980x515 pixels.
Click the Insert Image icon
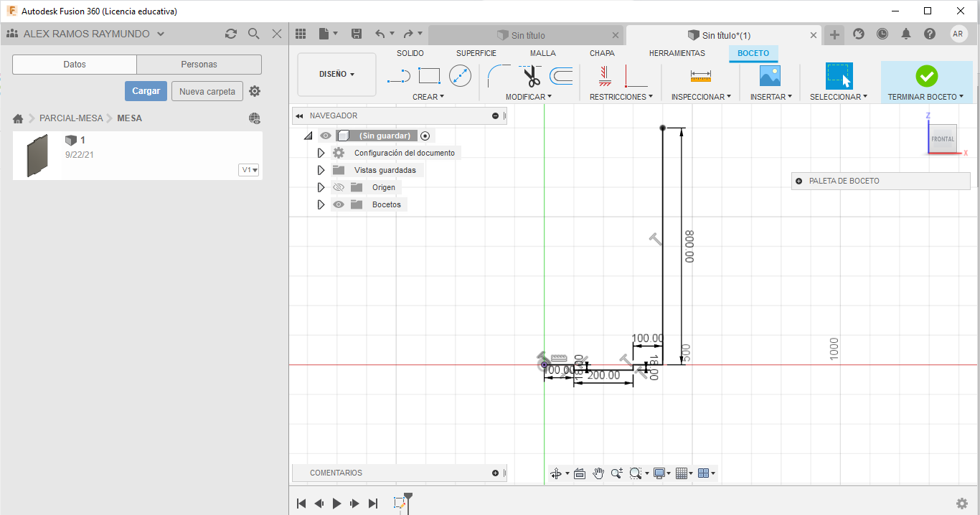pos(770,76)
